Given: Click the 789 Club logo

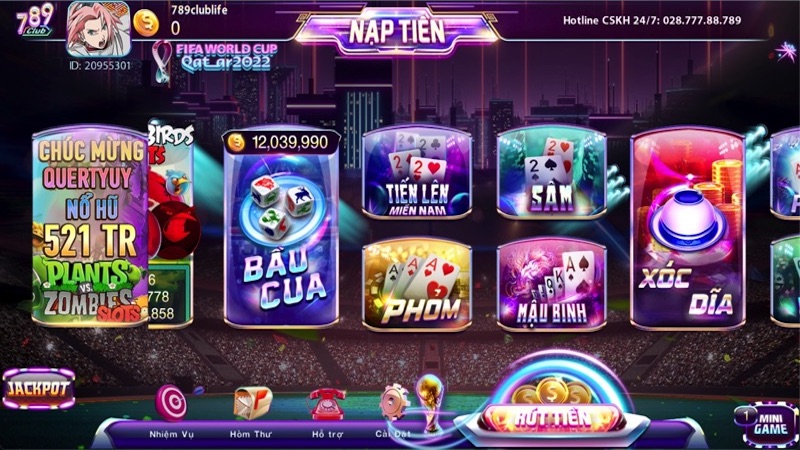Looking at the screenshot, I should 35,20.
